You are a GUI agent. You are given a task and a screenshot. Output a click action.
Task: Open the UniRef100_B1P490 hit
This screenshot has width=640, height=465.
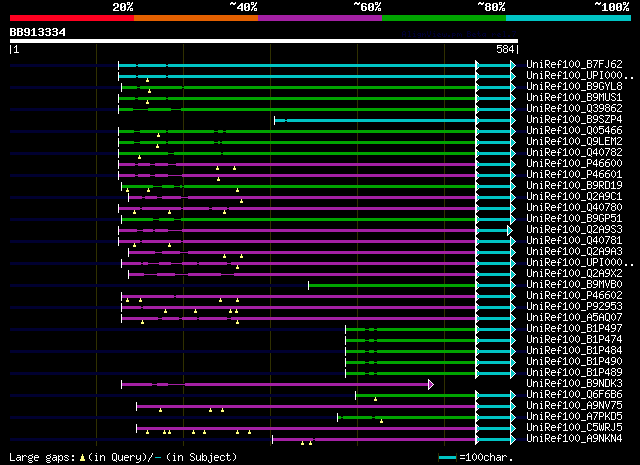(574, 362)
